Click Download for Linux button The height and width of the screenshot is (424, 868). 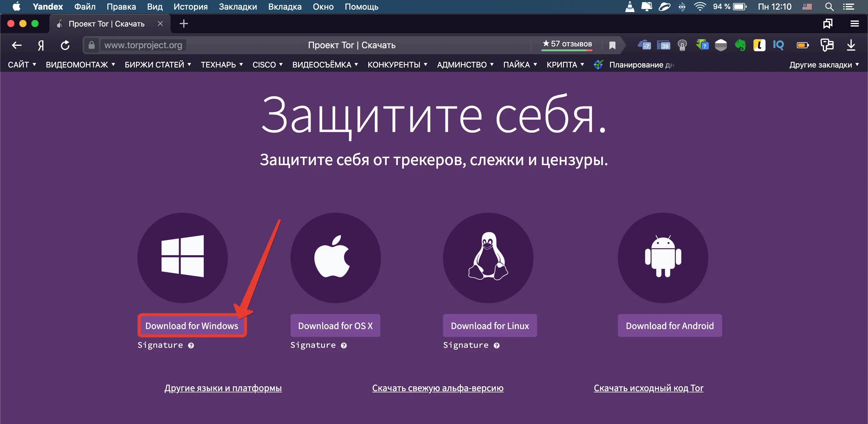[x=490, y=325]
